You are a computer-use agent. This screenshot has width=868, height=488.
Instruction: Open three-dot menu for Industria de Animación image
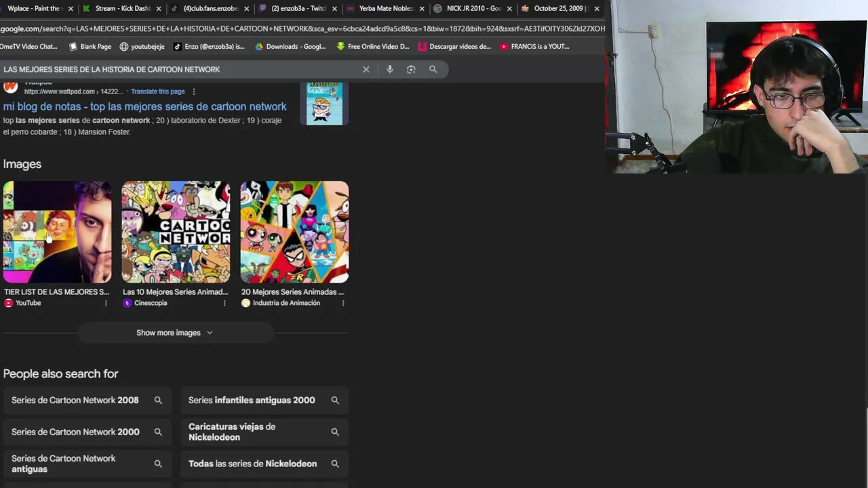(343, 303)
